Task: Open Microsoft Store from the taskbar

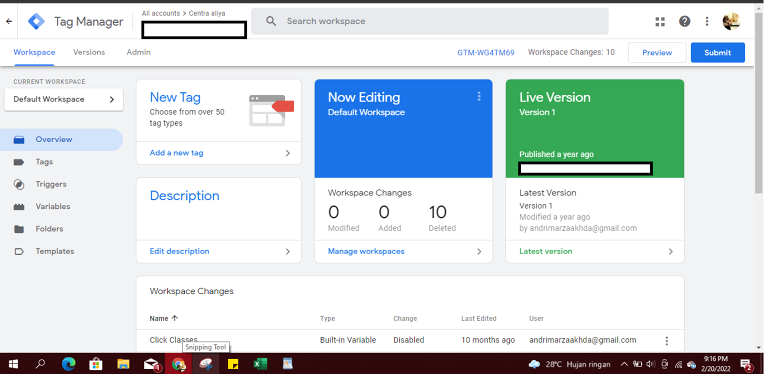Action: (x=96, y=364)
